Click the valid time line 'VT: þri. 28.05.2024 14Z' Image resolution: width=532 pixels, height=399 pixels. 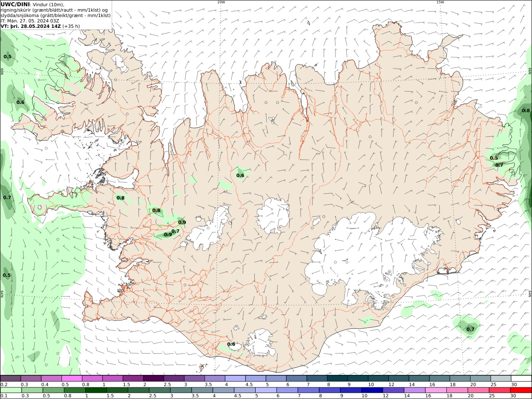(31, 26)
